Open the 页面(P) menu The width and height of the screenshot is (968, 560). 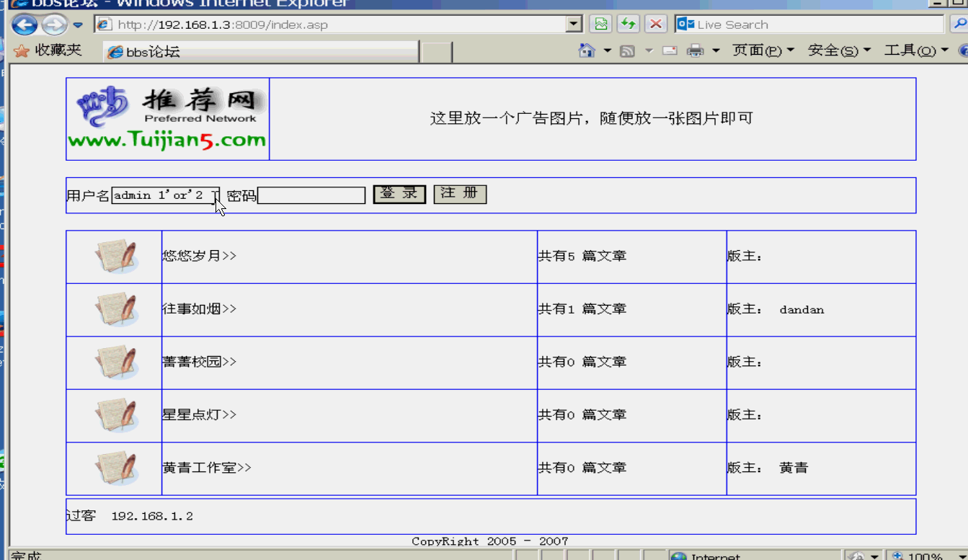click(763, 51)
